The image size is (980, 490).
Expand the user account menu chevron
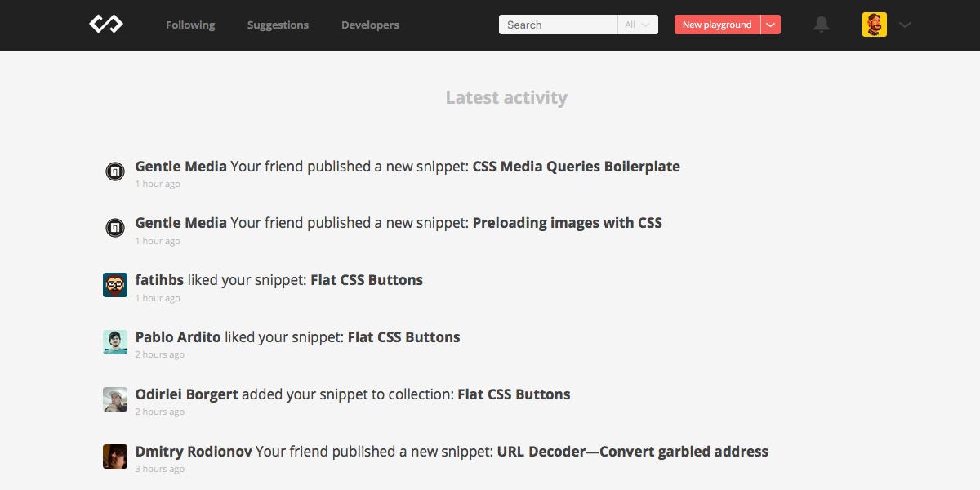[905, 24]
